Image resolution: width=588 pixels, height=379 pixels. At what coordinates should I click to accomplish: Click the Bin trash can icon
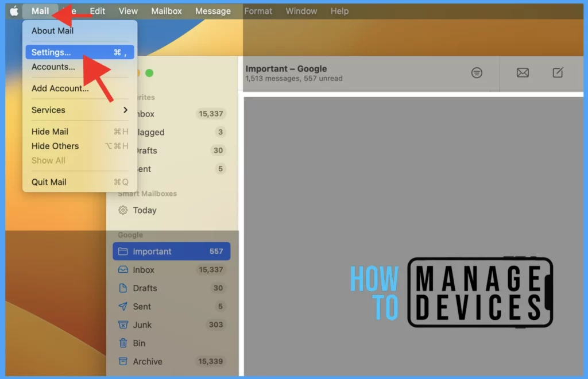pyautogui.click(x=123, y=343)
